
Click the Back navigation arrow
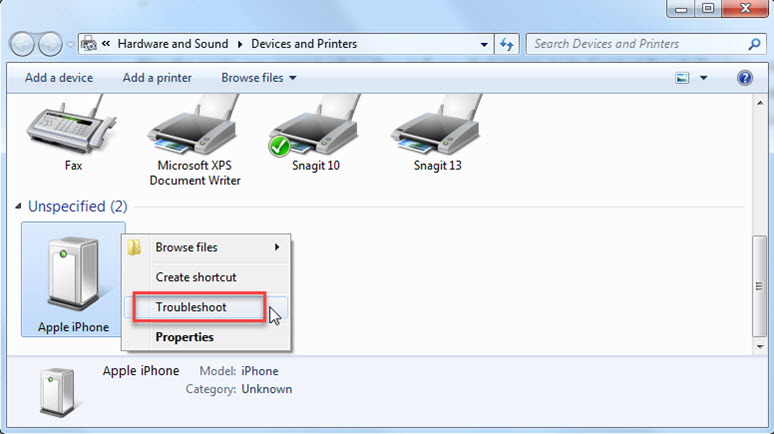22,44
